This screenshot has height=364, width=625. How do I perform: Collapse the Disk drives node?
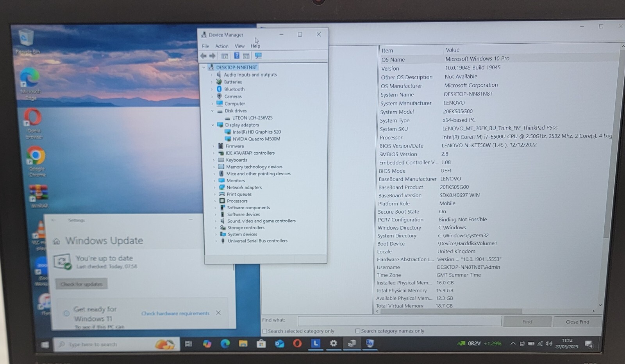point(212,111)
